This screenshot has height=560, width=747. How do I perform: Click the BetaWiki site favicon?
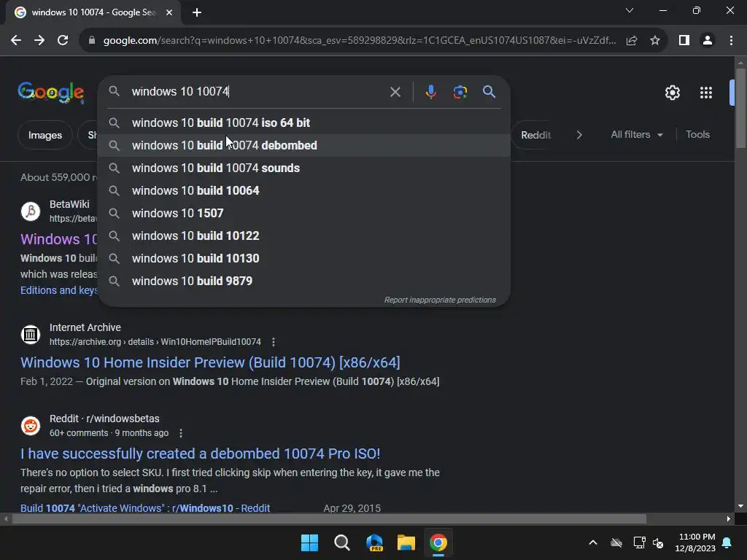tap(31, 211)
